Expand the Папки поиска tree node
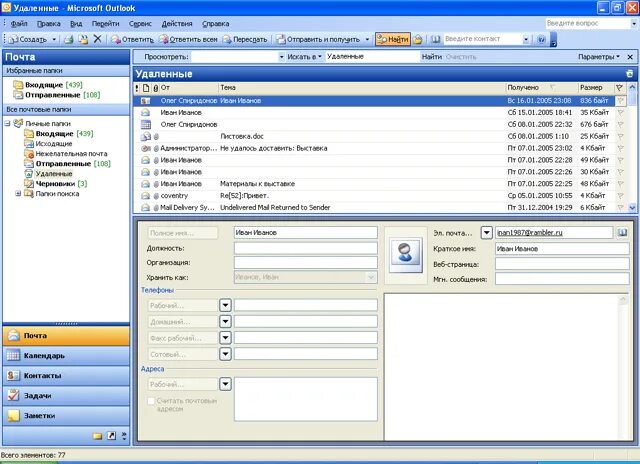The width and height of the screenshot is (640, 464). point(18,194)
